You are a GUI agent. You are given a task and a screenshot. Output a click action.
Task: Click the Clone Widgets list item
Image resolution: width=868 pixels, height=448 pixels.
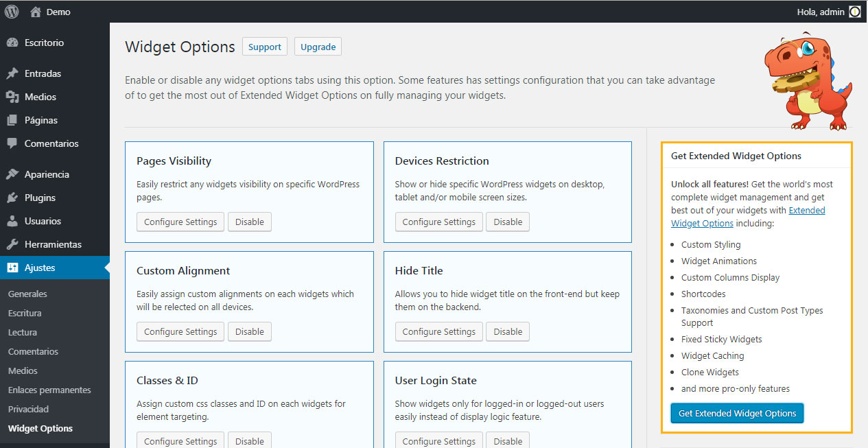pos(710,372)
